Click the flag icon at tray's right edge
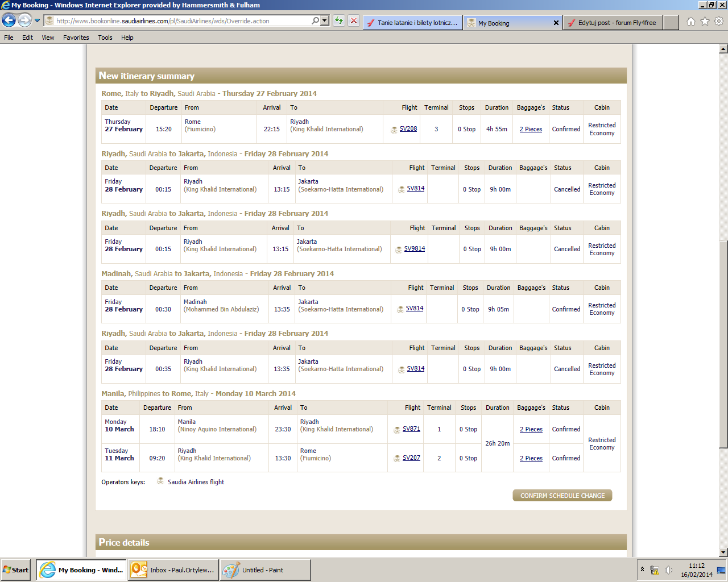This screenshot has width=728, height=582. point(721,570)
